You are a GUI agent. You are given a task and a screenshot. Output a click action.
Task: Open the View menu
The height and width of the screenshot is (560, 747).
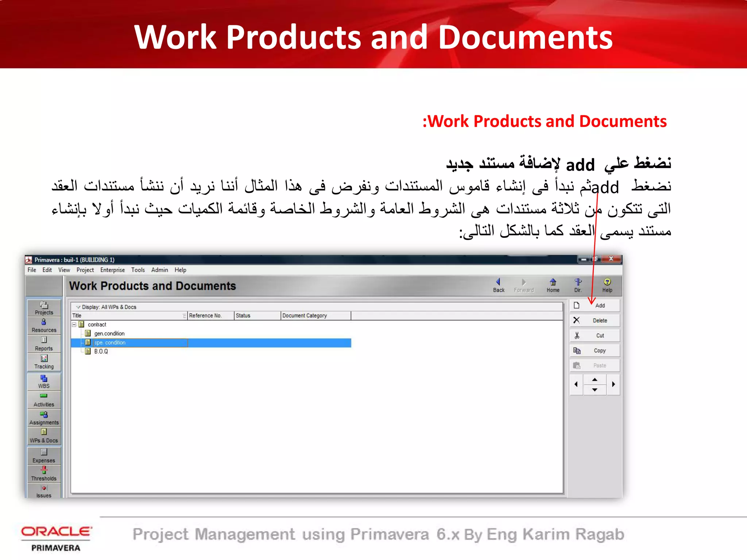pyautogui.click(x=64, y=270)
